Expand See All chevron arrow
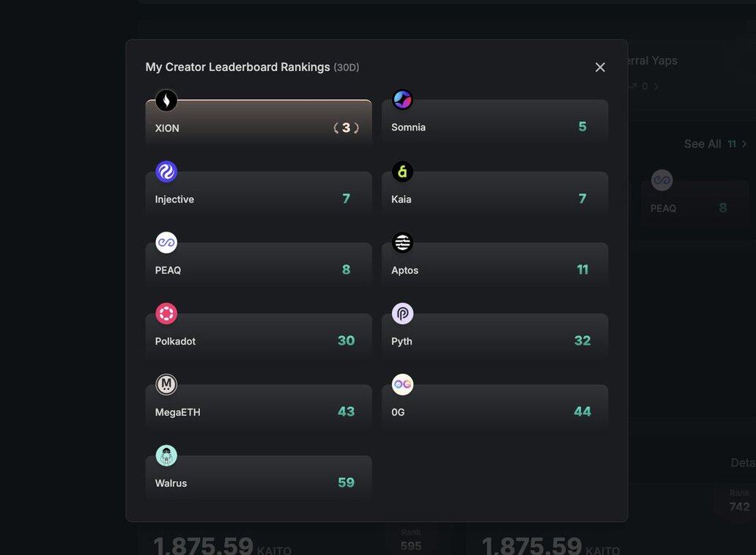The image size is (756, 555). [744, 144]
